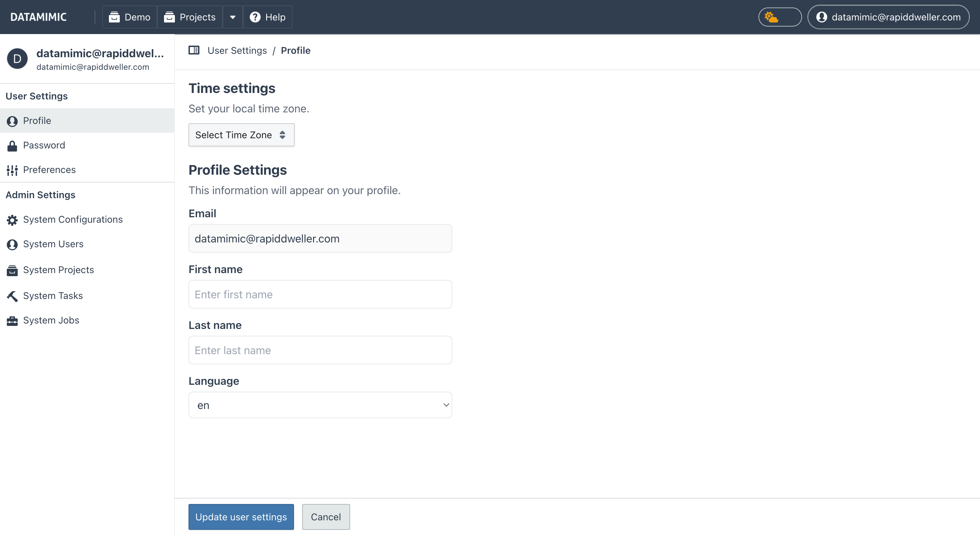The height and width of the screenshot is (537, 980).
Task: Click User Settings breadcrumb link
Action: pyautogui.click(x=237, y=51)
